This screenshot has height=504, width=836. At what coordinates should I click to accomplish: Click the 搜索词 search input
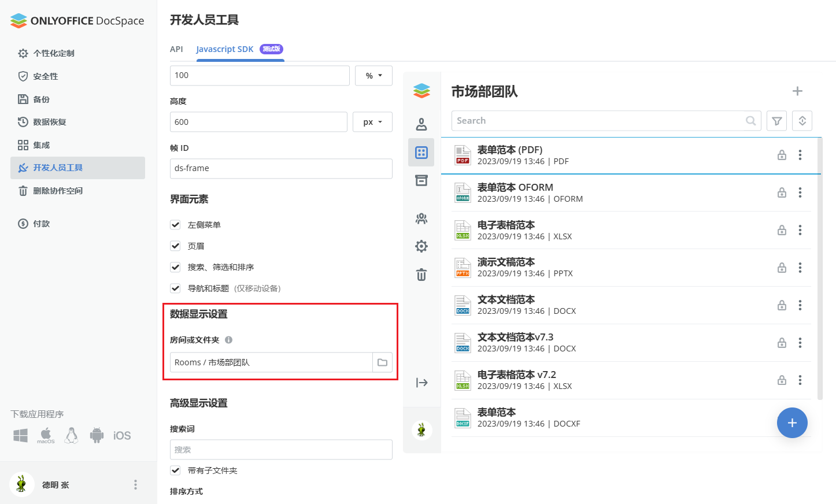click(281, 450)
